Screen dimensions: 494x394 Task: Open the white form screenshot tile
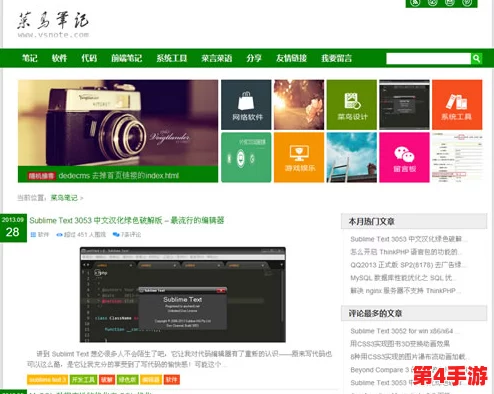457,157
